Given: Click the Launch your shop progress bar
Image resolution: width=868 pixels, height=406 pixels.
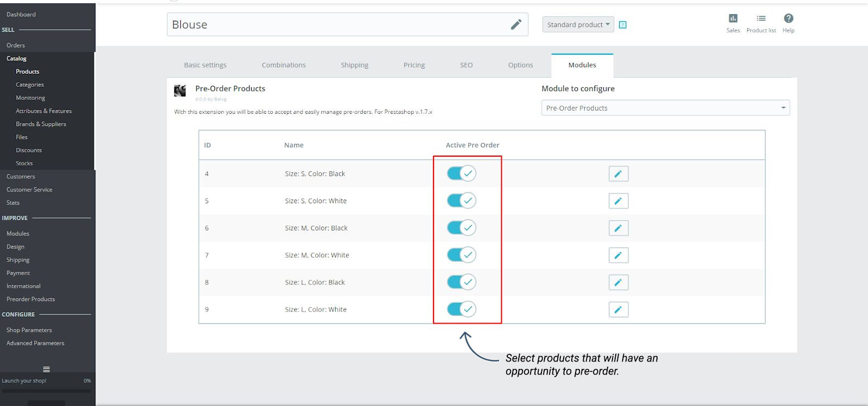Looking at the screenshot, I should point(46,390).
